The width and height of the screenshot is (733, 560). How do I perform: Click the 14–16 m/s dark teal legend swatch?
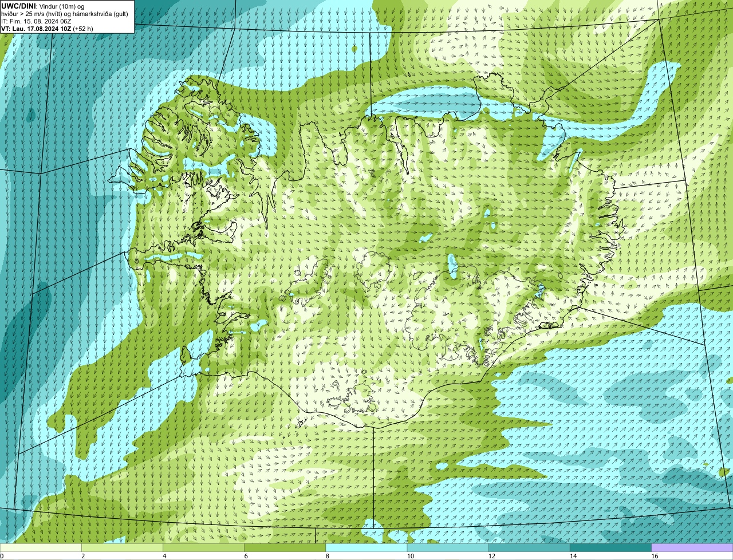[610, 547]
